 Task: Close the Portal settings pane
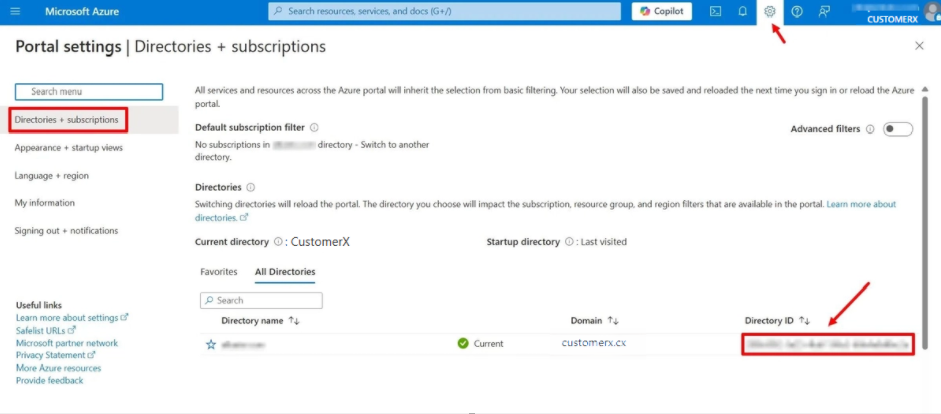919,46
